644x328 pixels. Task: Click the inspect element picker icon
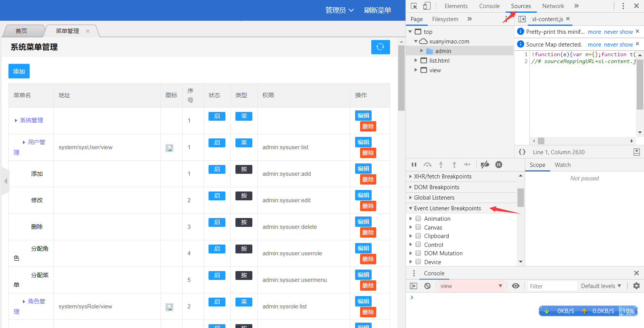(414, 6)
